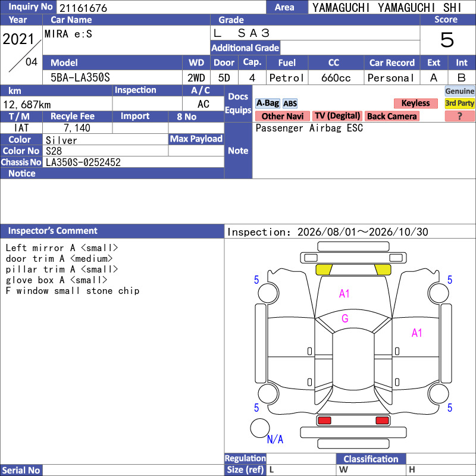
Task: Click the fuel value Petrol
Action: click(287, 78)
